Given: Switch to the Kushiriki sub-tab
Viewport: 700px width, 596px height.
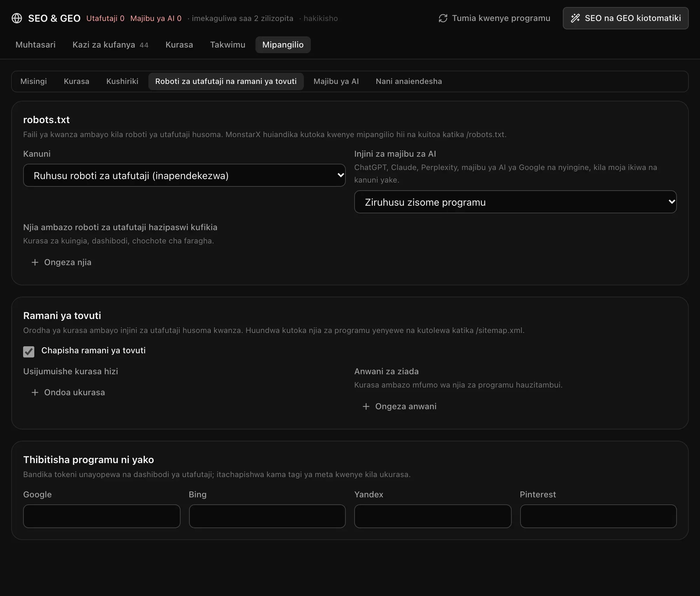Looking at the screenshot, I should coord(122,81).
